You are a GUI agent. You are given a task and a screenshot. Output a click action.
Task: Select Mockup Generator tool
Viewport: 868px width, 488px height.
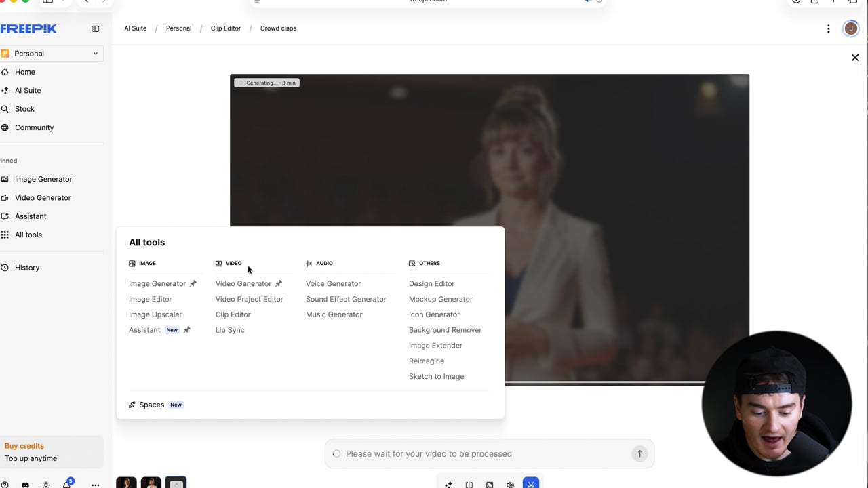[x=441, y=300]
